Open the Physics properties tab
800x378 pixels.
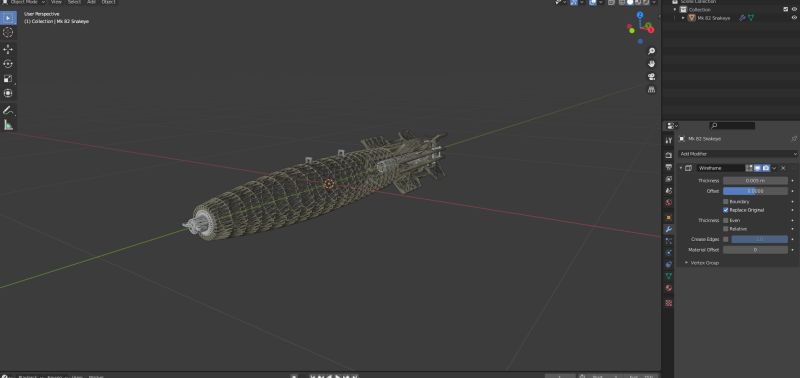tap(668, 253)
